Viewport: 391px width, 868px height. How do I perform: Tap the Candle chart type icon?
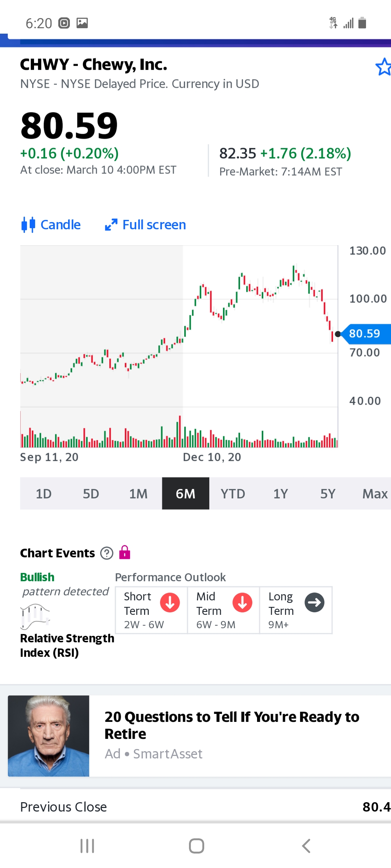click(28, 225)
